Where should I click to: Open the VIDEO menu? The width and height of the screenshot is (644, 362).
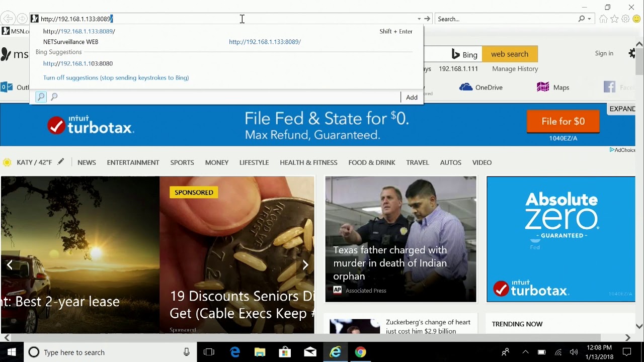click(482, 162)
